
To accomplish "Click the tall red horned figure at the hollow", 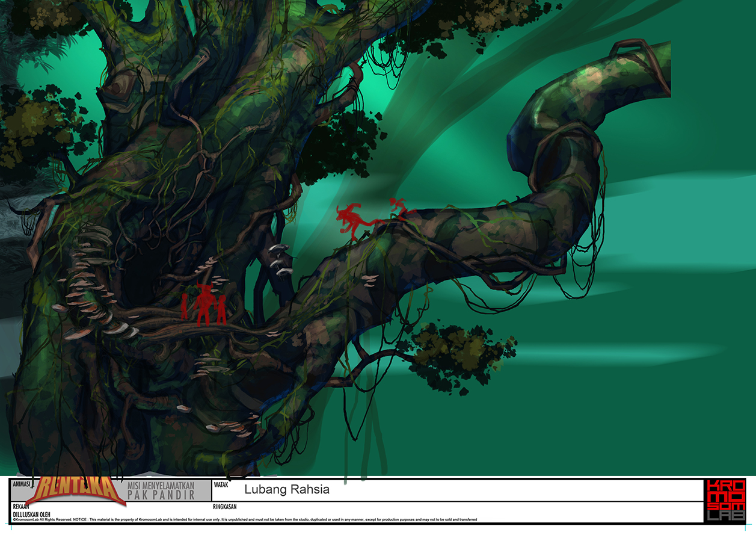I will click(205, 304).
